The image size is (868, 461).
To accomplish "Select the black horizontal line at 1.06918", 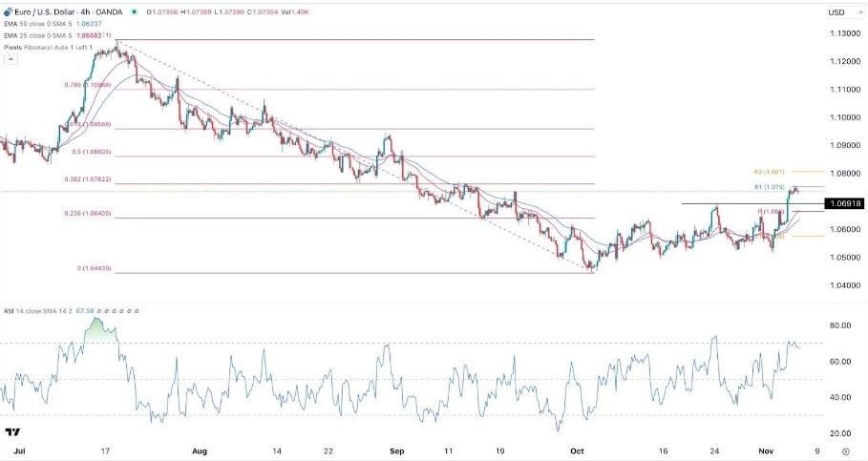I will (752, 204).
